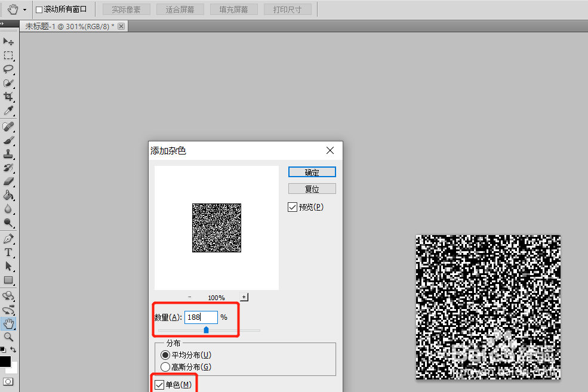Select the Pen tool
Screen dimensions: 588x392
click(x=8, y=239)
